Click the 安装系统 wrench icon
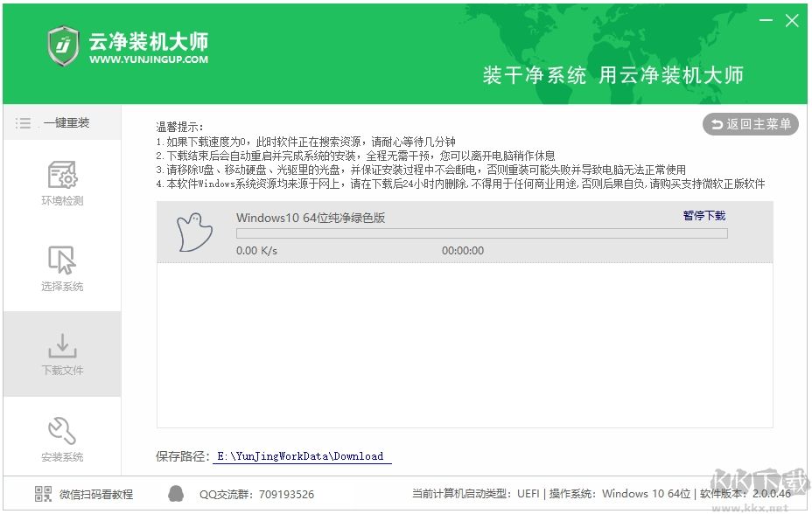This screenshot has width=812, height=514. point(62,431)
